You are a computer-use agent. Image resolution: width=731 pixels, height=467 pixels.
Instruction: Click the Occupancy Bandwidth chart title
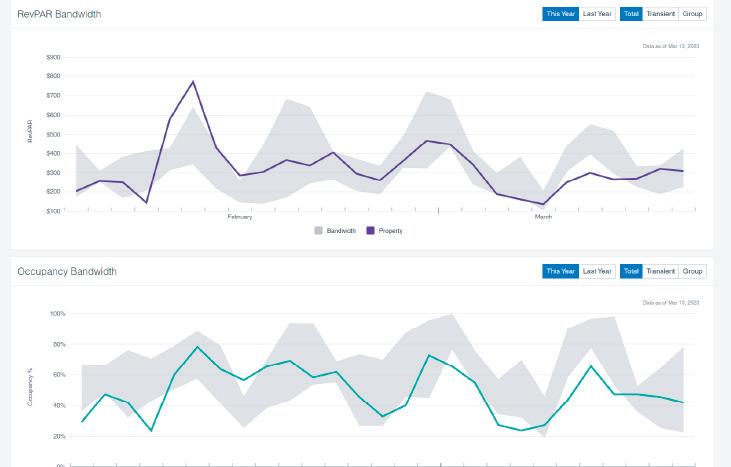coord(67,271)
